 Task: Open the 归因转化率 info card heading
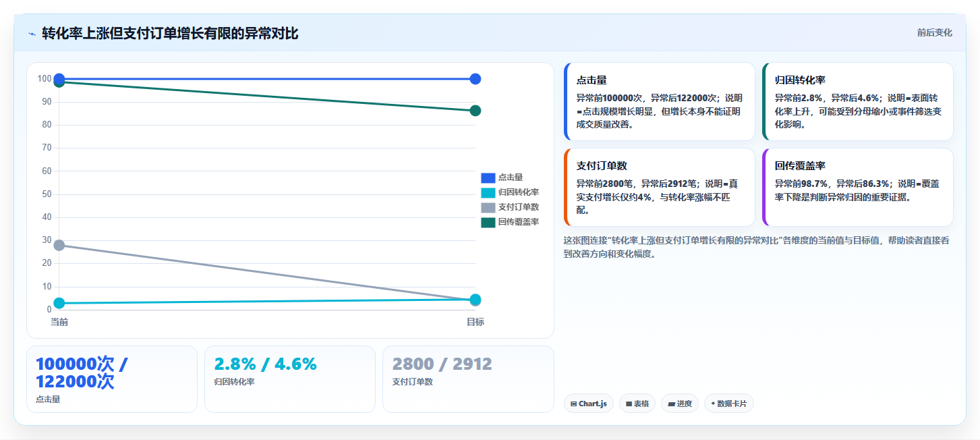(800, 80)
